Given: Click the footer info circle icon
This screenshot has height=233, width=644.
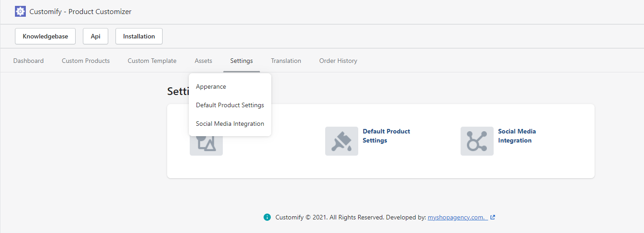Looking at the screenshot, I should click(267, 217).
